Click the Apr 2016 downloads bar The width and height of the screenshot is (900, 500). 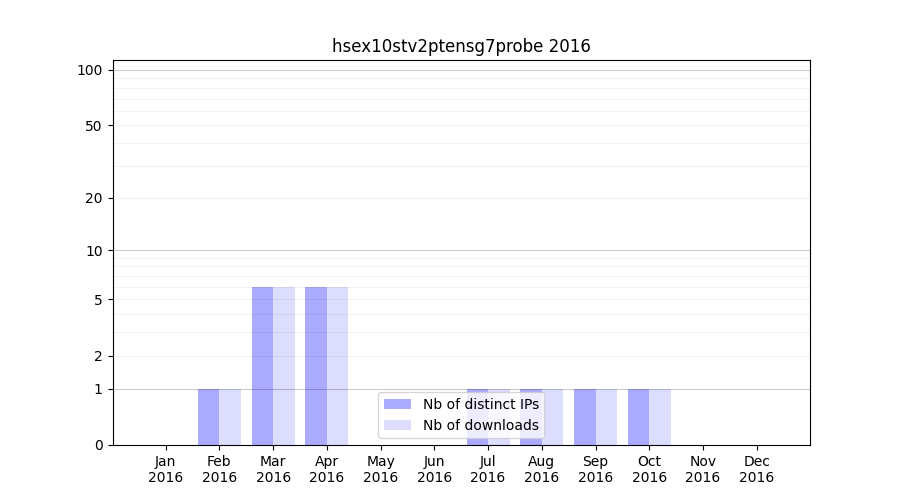[x=337, y=366]
